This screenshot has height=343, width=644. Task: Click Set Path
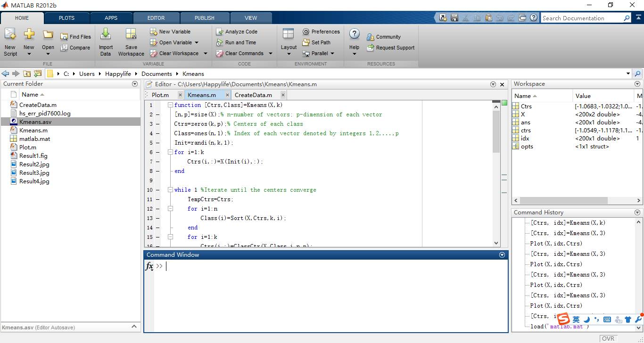point(316,42)
